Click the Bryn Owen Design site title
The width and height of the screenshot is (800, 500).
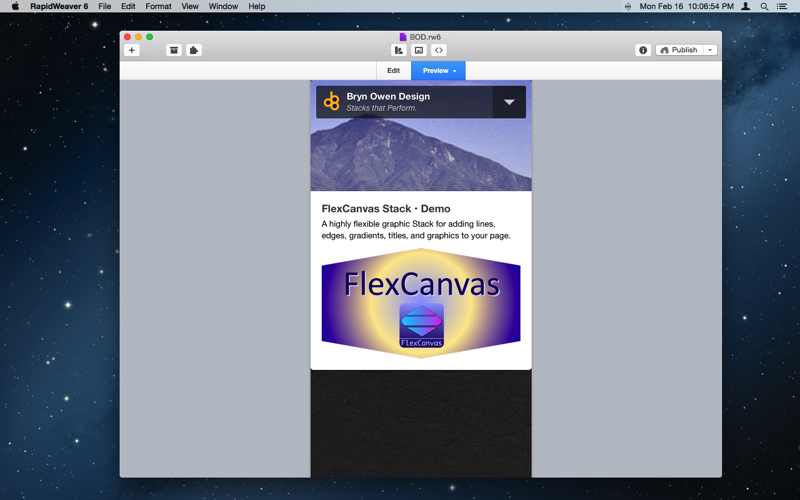[x=388, y=96]
